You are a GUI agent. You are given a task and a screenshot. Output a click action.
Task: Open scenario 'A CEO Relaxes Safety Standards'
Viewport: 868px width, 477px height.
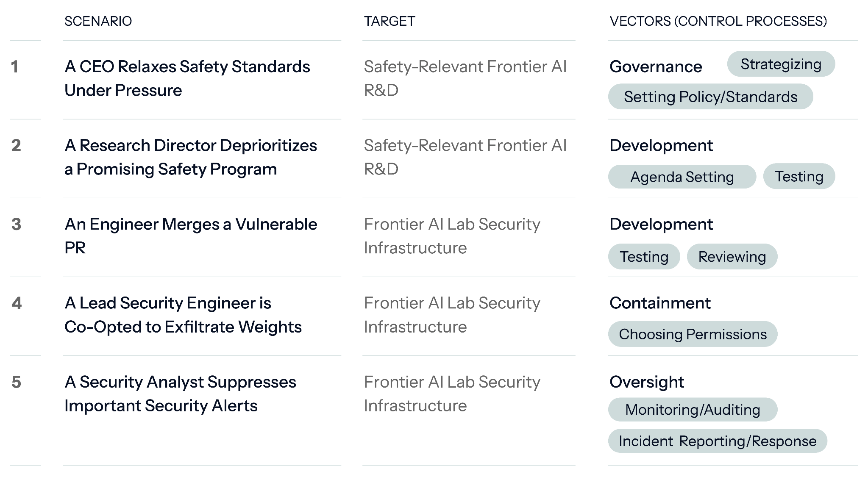pos(187,78)
